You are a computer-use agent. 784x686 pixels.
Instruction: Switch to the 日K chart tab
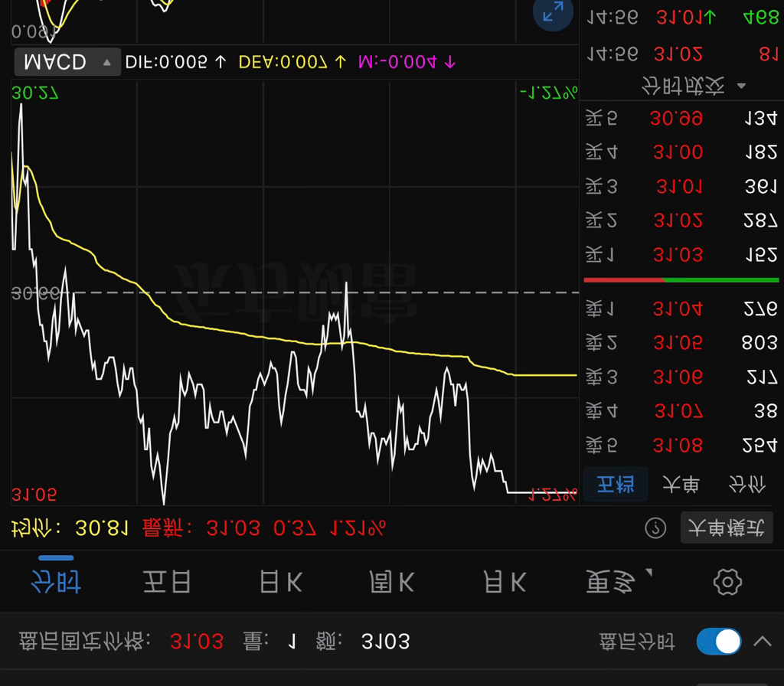[281, 582]
